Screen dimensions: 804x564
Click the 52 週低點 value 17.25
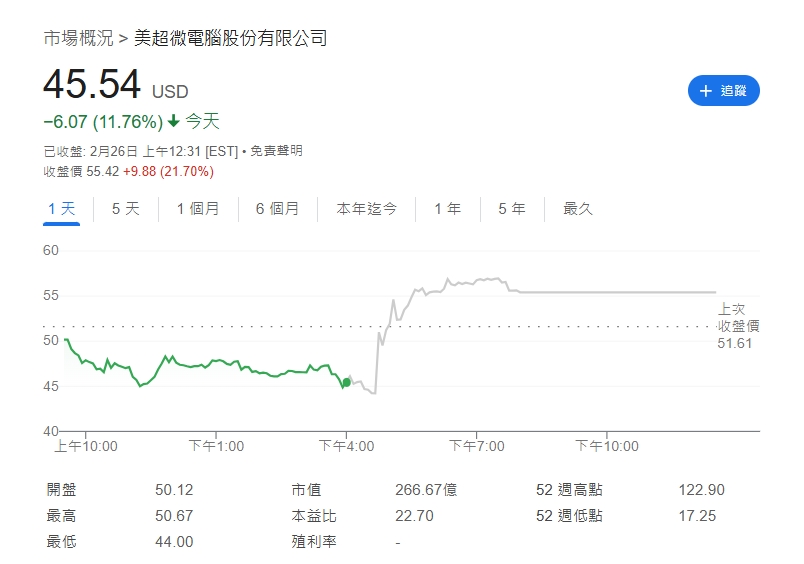[697, 516]
